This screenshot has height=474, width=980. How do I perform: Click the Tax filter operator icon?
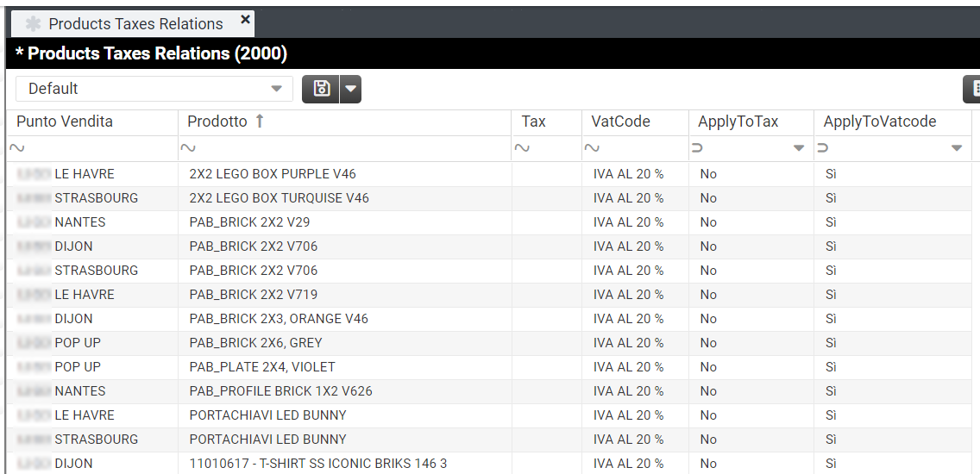coord(522,148)
